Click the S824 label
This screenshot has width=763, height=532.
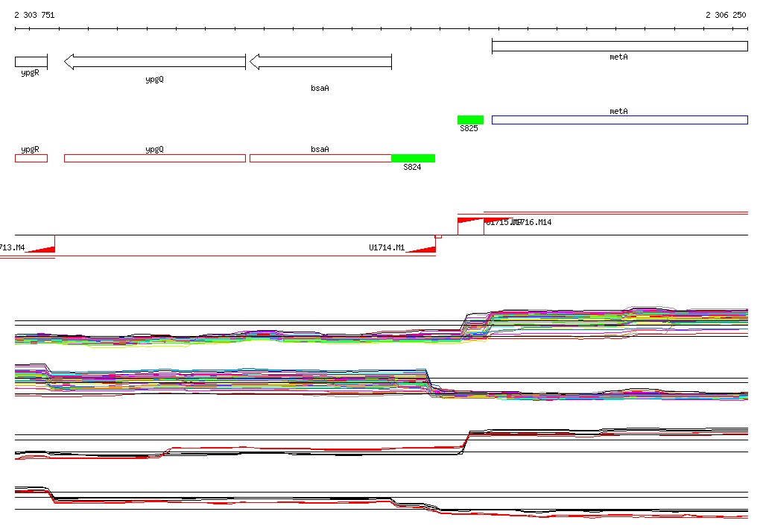click(x=412, y=167)
